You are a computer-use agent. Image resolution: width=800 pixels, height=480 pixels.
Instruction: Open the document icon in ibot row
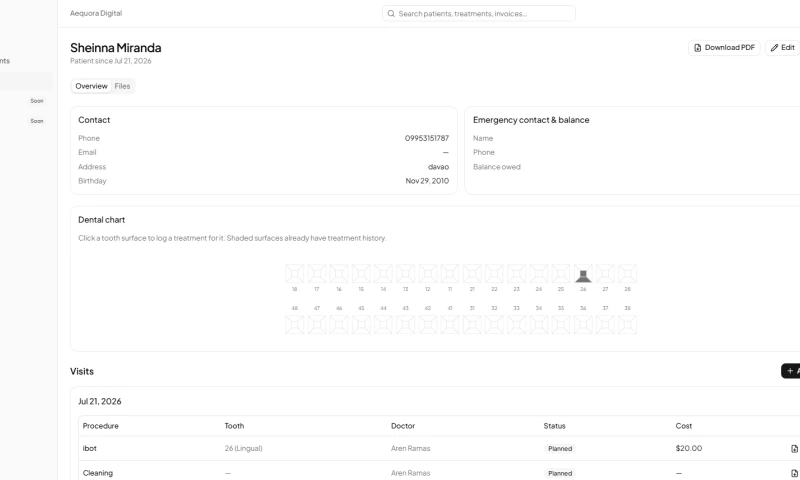pyautogui.click(x=794, y=449)
